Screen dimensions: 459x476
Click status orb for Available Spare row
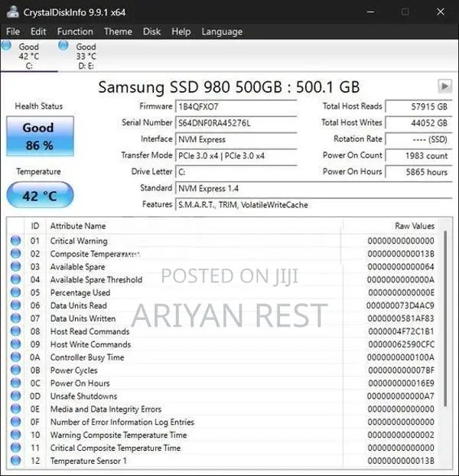(16, 266)
